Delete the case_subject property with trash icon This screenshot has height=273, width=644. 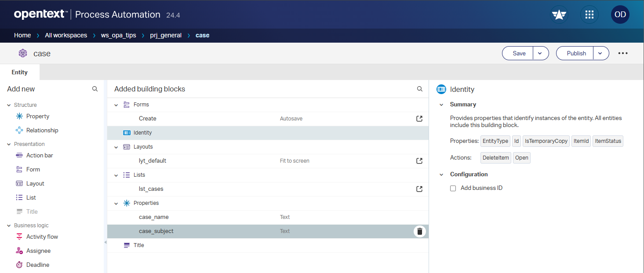[x=419, y=231]
